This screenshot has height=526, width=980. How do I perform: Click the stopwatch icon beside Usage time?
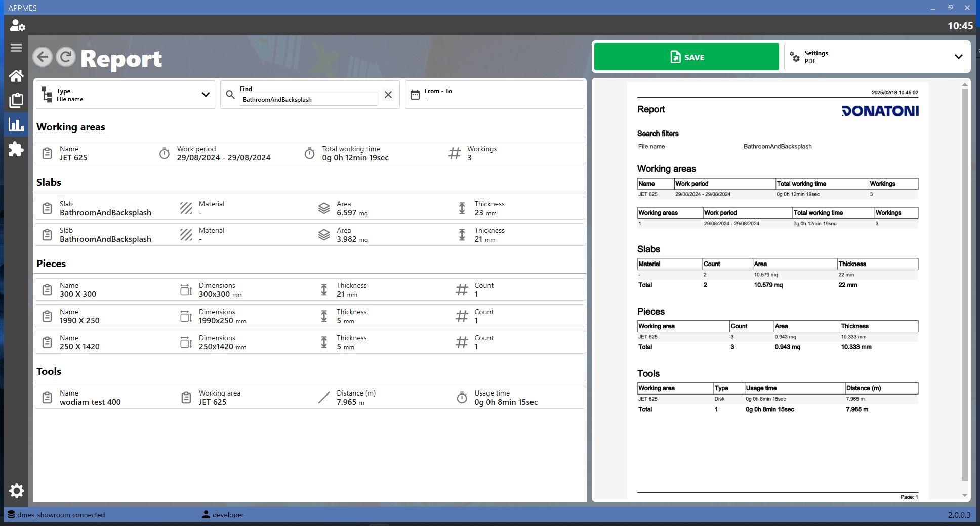[462, 398]
